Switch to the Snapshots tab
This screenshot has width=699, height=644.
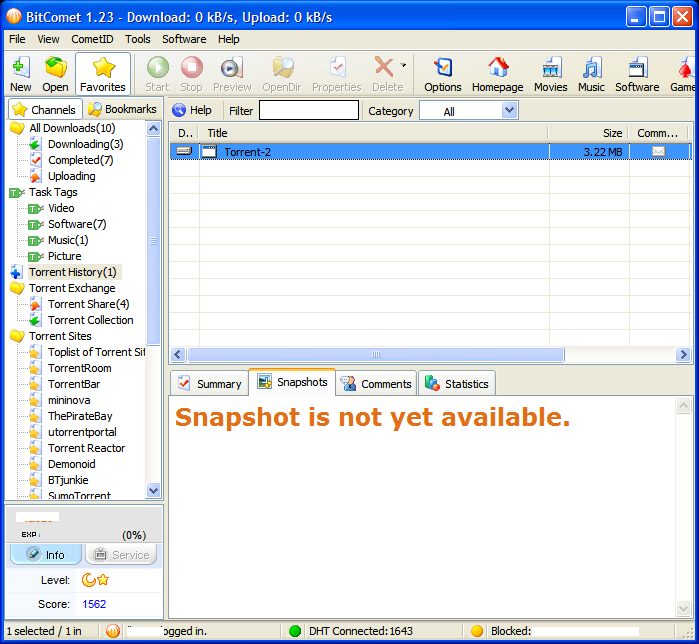[292, 382]
